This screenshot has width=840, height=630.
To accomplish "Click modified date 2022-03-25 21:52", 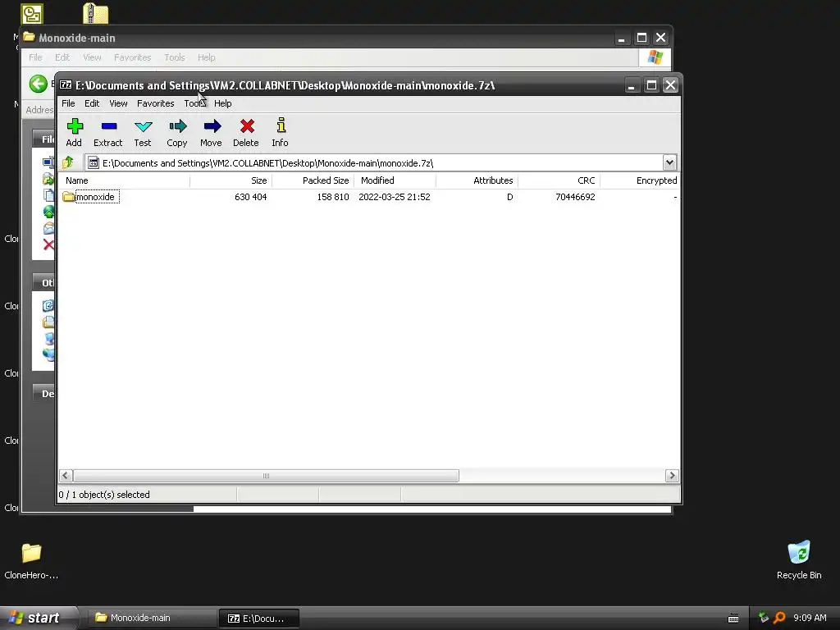I will [x=395, y=197].
